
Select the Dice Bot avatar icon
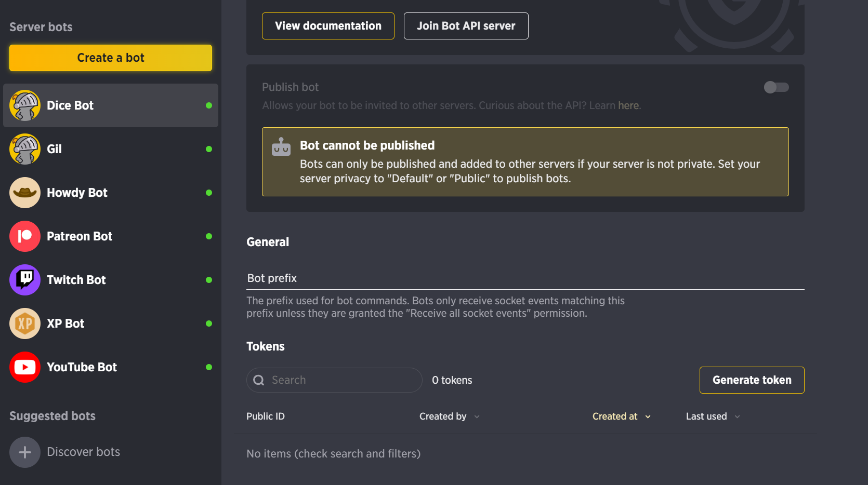click(x=24, y=105)
